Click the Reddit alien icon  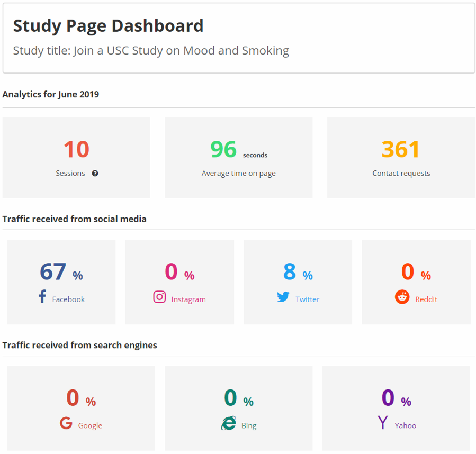tap(402, 297)
